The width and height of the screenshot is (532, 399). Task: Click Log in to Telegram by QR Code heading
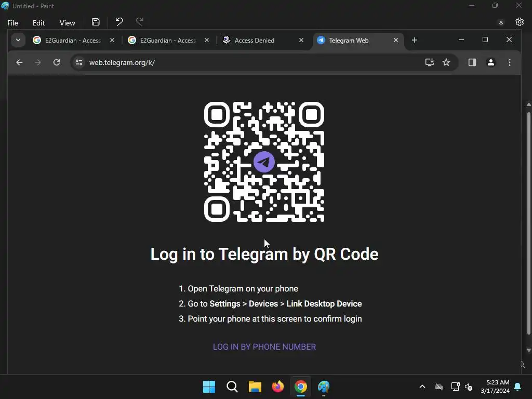tap(264, 254)
